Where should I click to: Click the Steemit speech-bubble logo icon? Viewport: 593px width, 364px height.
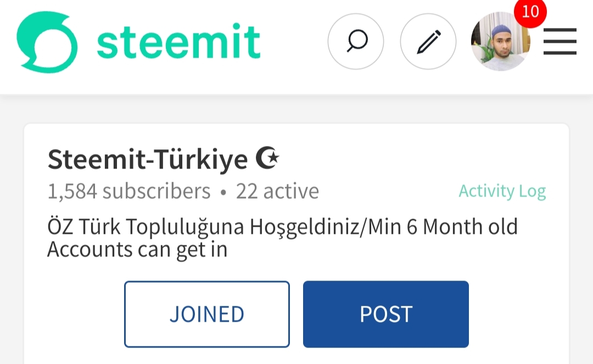point(47,42)
